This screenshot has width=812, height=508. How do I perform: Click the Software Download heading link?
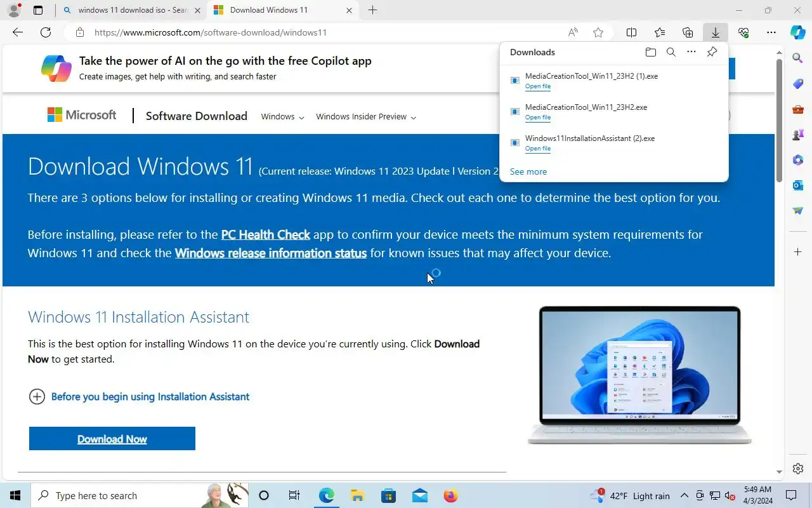pos(196,116)
